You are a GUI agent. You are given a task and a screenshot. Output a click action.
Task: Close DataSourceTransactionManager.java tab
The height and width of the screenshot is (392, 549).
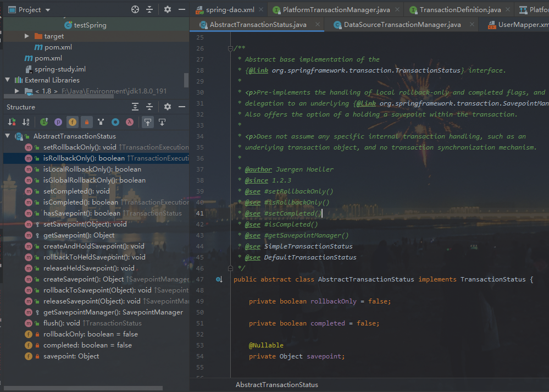pyautogui.click(x=472, y=24)
